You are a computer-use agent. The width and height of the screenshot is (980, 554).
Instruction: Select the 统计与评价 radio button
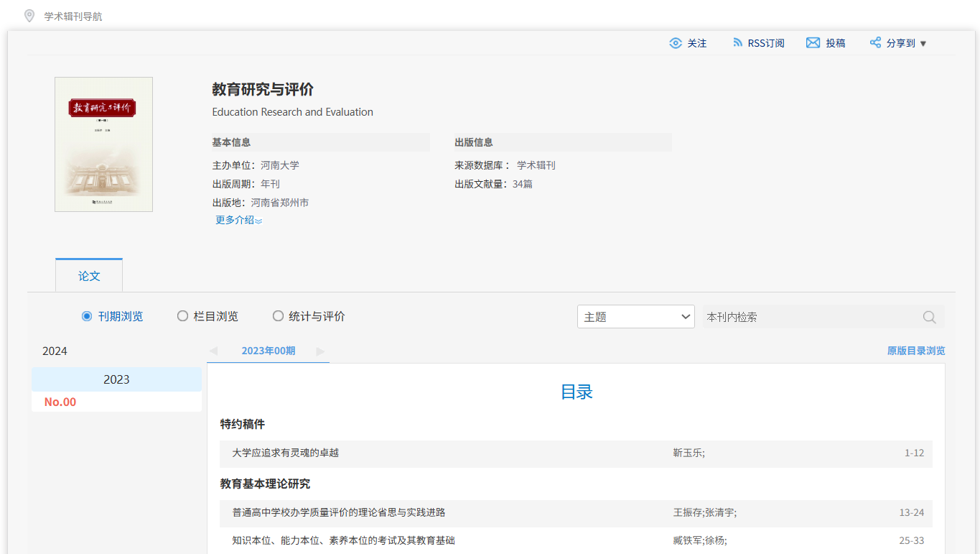coord(278,316)
